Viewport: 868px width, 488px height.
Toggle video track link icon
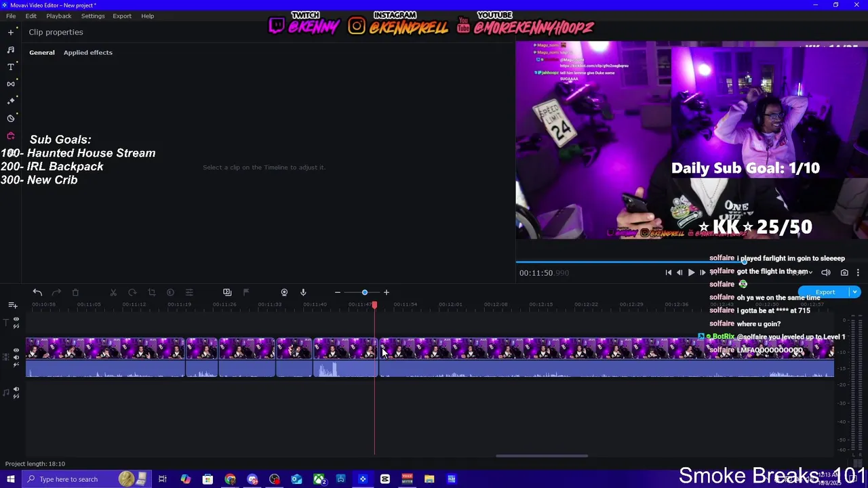pyautogui.click(x=16, y=365)
